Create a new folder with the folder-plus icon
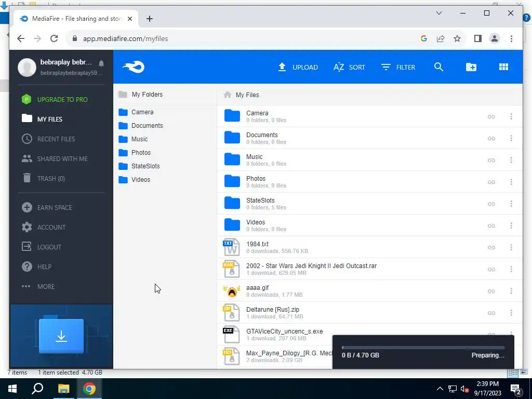 point(471,67)
